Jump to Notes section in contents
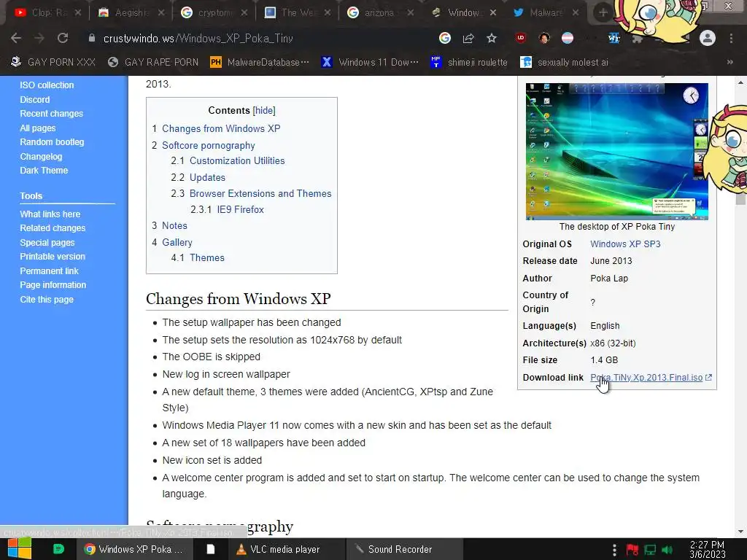This screenshot has height=560, width=747. 174,226
